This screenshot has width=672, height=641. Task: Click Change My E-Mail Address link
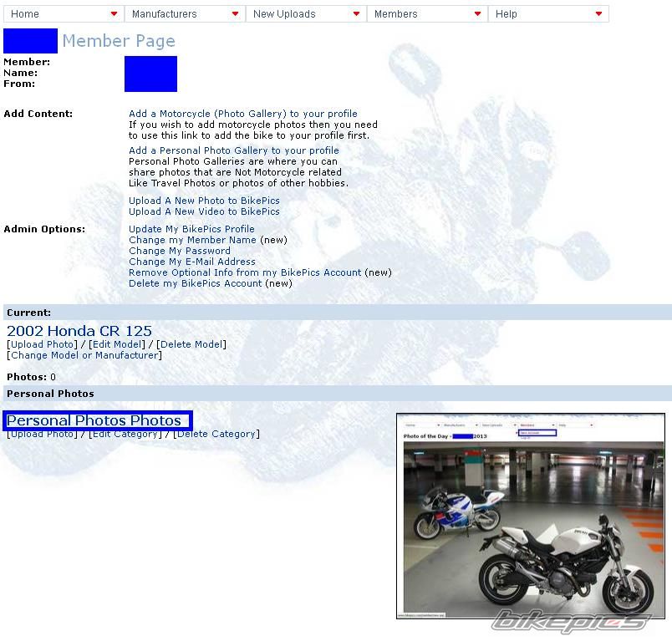[192, 262]
